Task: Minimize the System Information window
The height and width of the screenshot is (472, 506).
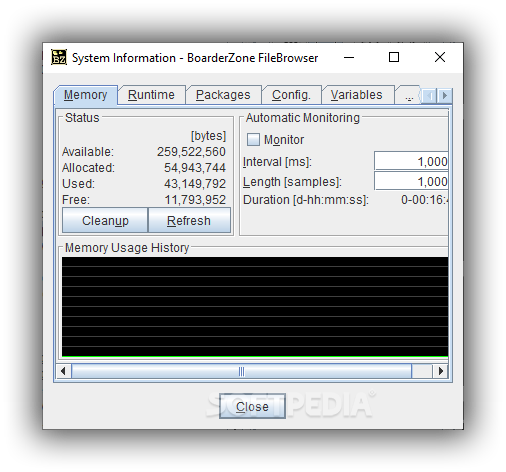Action: [349, 57]
